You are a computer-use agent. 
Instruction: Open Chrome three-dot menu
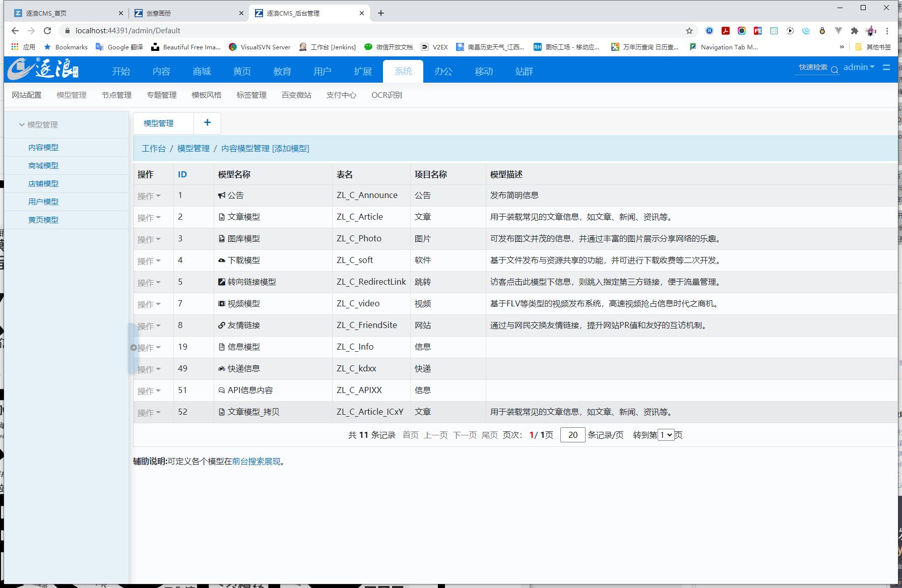tap(887, 31)
